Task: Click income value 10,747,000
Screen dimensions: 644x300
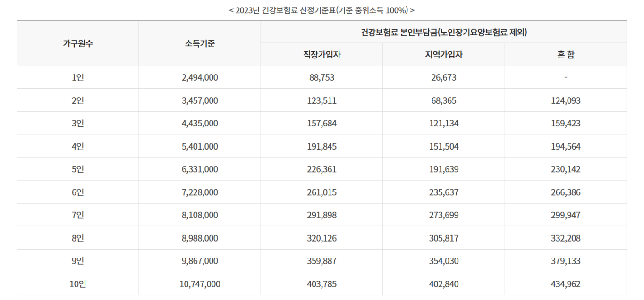Action: 200,284
